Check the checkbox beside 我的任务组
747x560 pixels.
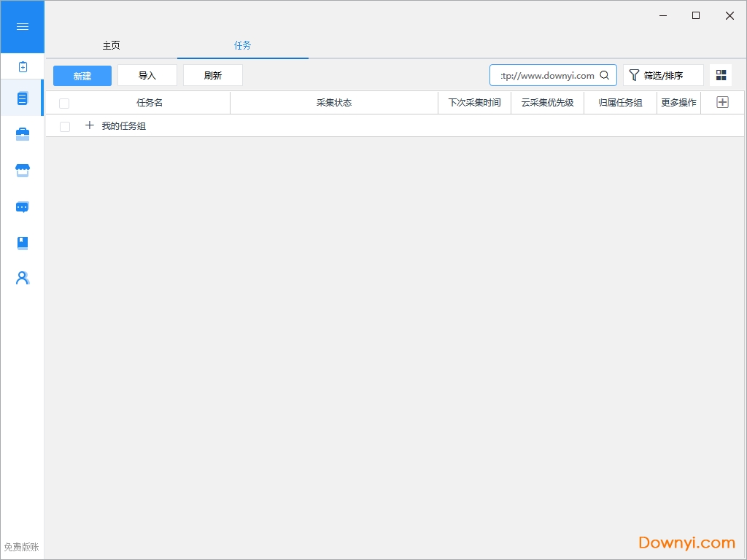64,126
